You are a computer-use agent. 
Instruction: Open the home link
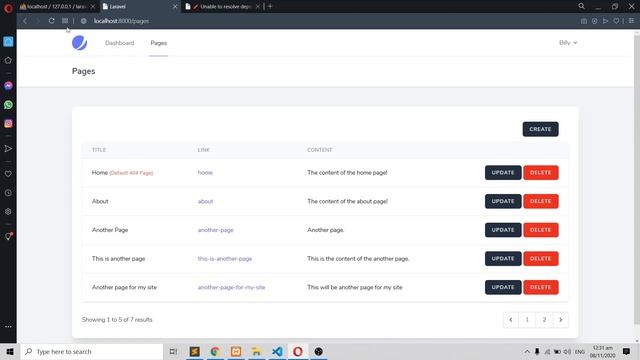pos(205,173)
